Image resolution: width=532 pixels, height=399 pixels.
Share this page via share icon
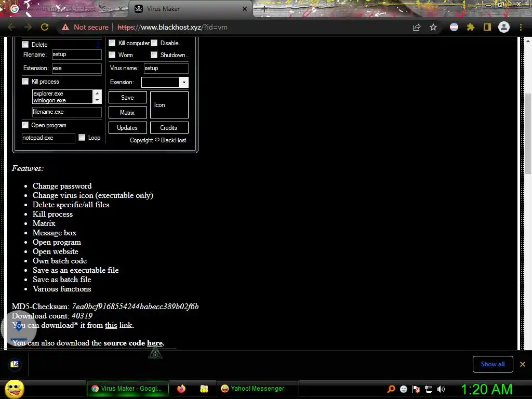417,27
